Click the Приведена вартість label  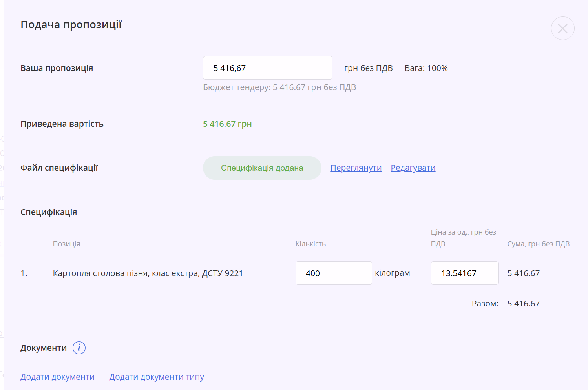tap(62, 124)
